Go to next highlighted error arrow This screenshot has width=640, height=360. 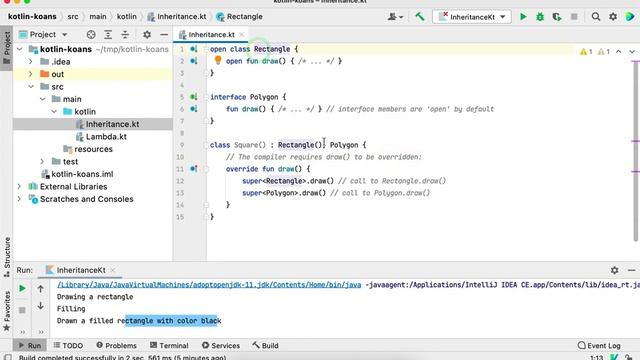(x=632, y=51)
